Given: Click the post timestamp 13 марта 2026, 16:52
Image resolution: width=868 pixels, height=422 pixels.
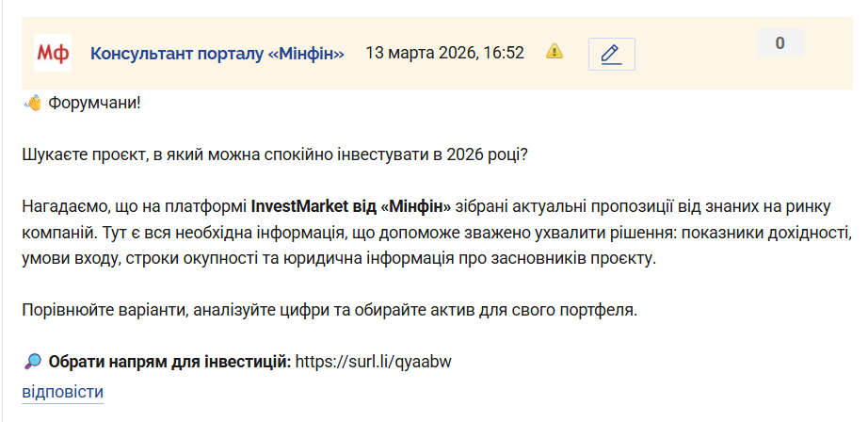Looking at the screenshot, I should pyautogui.click(x=444, y=53).
